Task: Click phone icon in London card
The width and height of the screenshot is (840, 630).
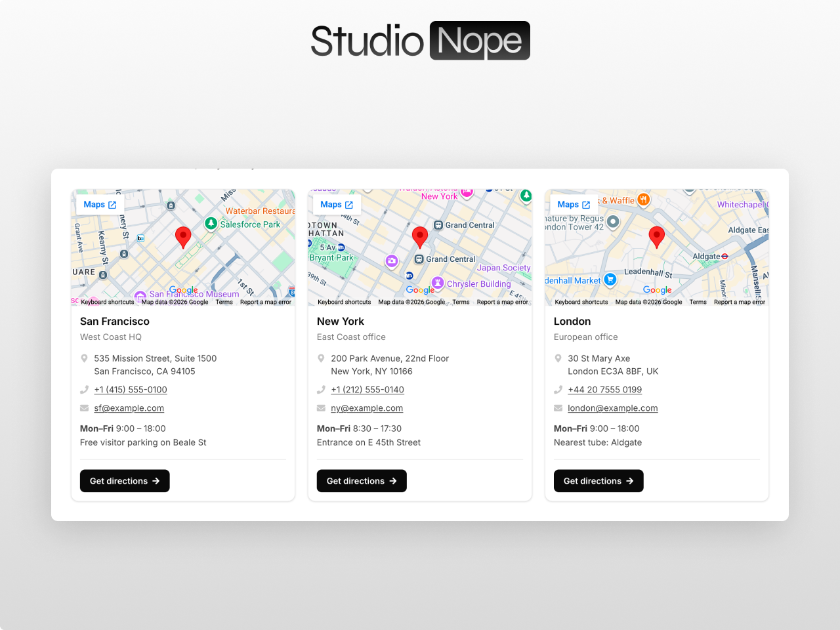Action: [558, 390]
